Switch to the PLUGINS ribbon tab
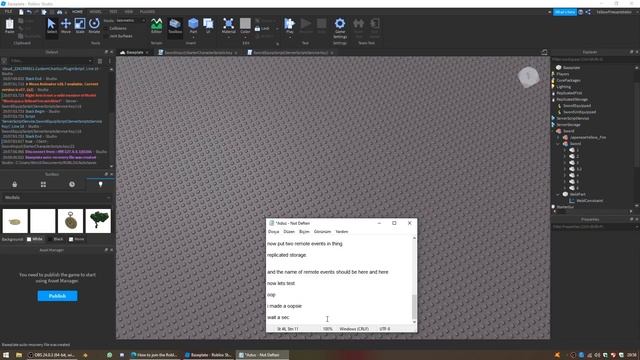The width and height of the screenshot is (640, 360). 147,12
